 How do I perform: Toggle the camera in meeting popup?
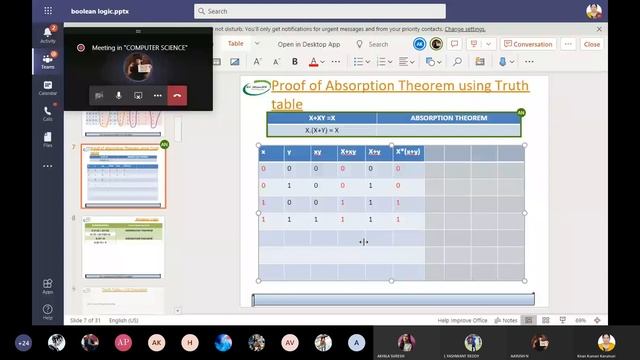click(99, 96)
